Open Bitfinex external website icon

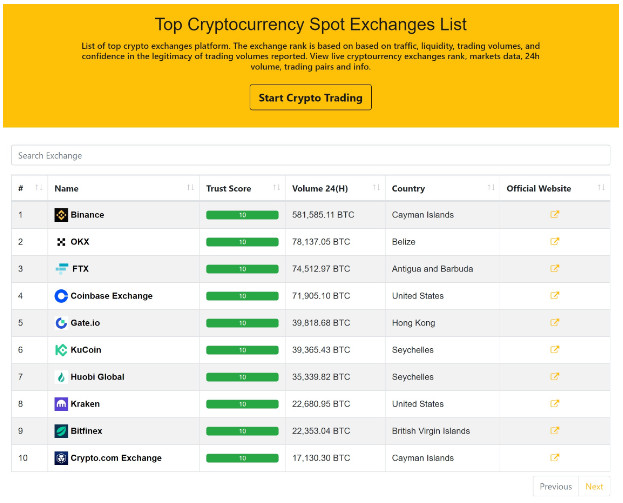point(554,431)
